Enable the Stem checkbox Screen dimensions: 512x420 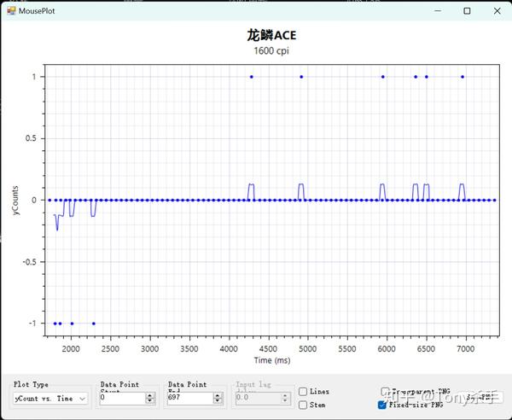pos(303,405)
